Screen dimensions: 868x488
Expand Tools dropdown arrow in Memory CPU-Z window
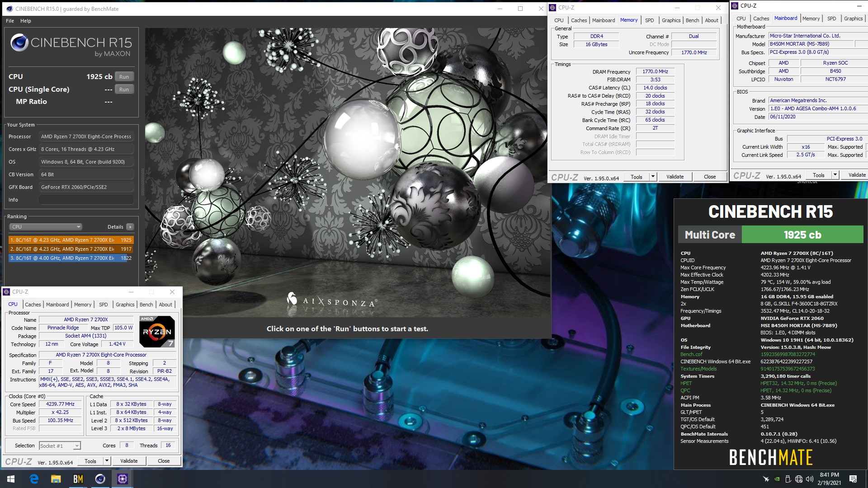point(653,177)
